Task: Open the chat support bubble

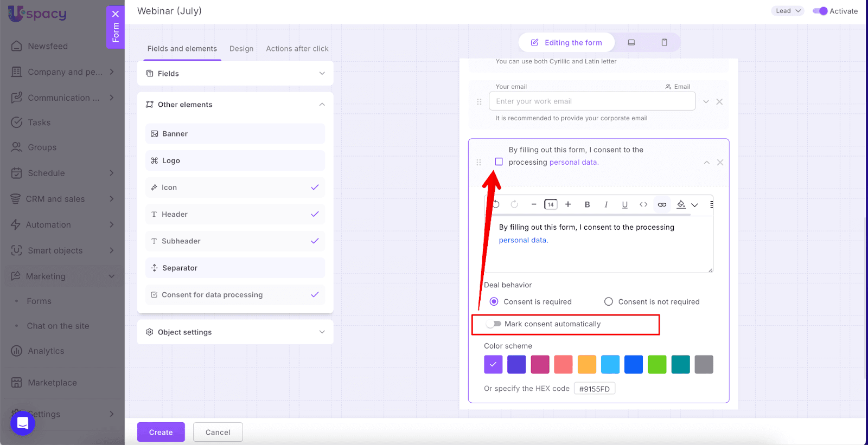Action: click(x=23, y=423)
